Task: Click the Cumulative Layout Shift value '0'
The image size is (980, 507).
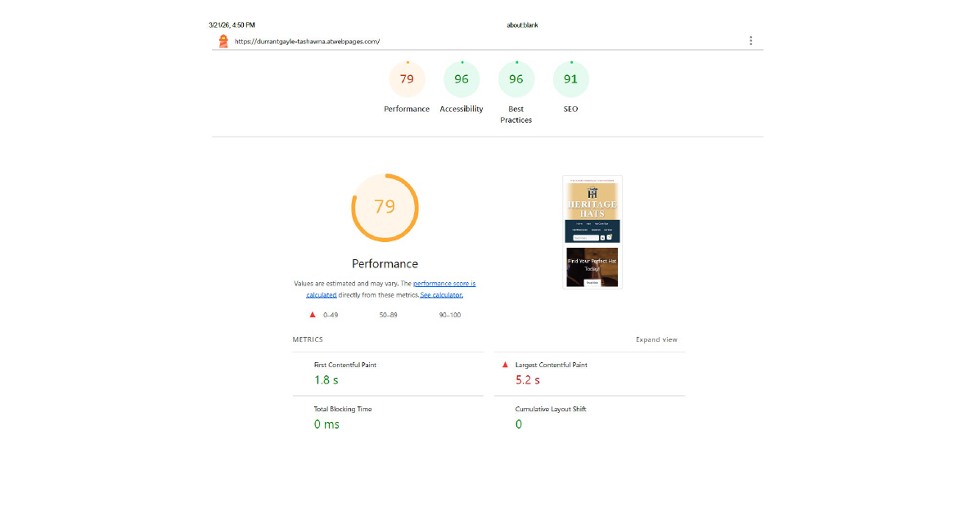Action: coord(519,424)
